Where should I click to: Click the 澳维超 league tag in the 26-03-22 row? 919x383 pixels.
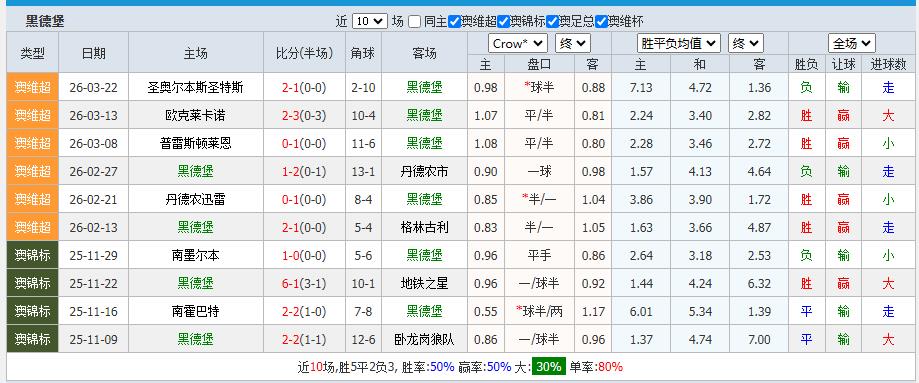tap(33, 88)
